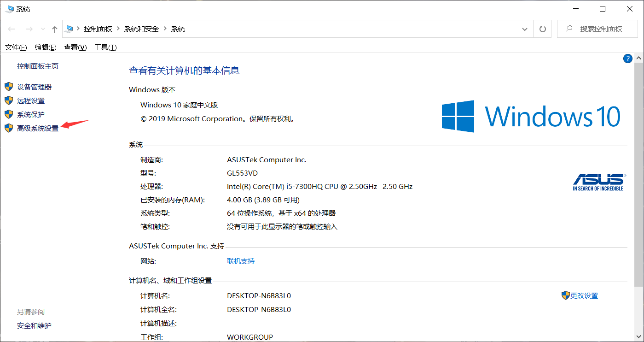Click the Refresh button

click(543, 29)
